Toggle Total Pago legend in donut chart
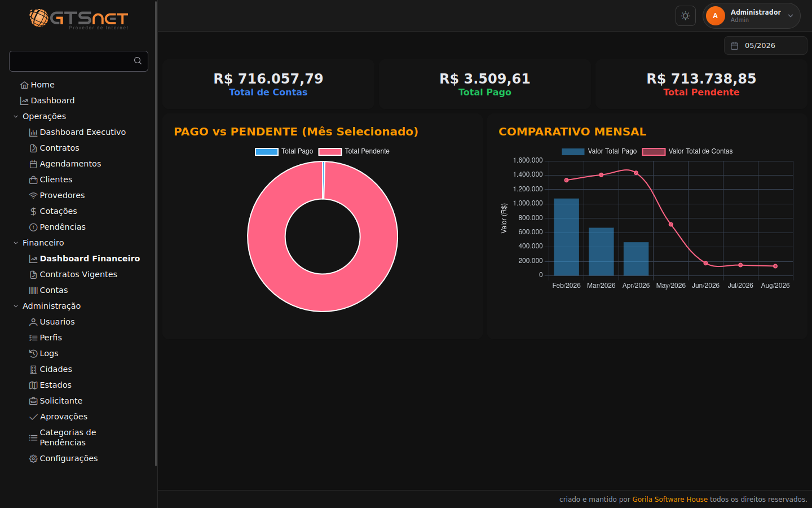This screenshot has height=508, width=812. point(284,151)
